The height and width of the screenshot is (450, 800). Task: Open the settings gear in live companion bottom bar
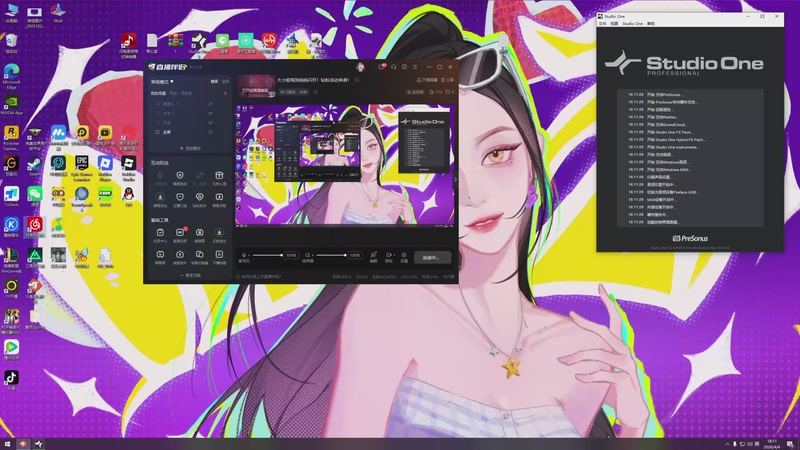tap(404, 257)
